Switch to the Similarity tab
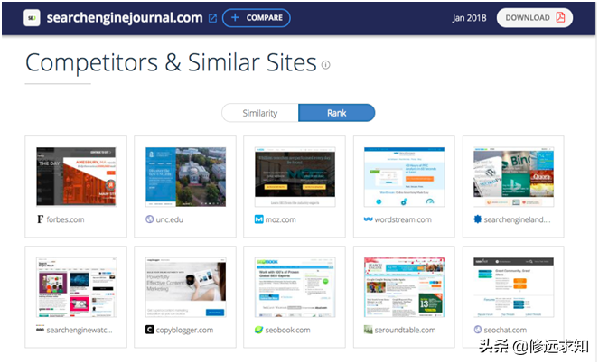Screen dimensions: 599x364 click(x=260, y=113)
